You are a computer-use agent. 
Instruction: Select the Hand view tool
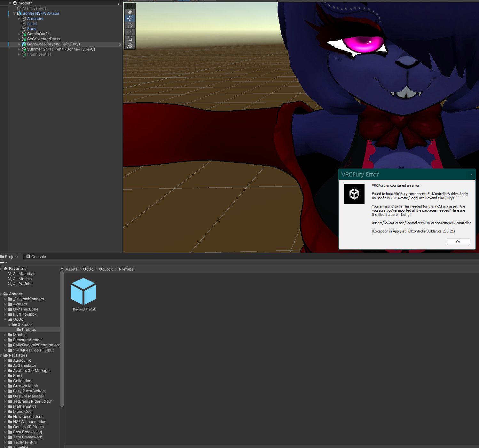click(130, 12)
